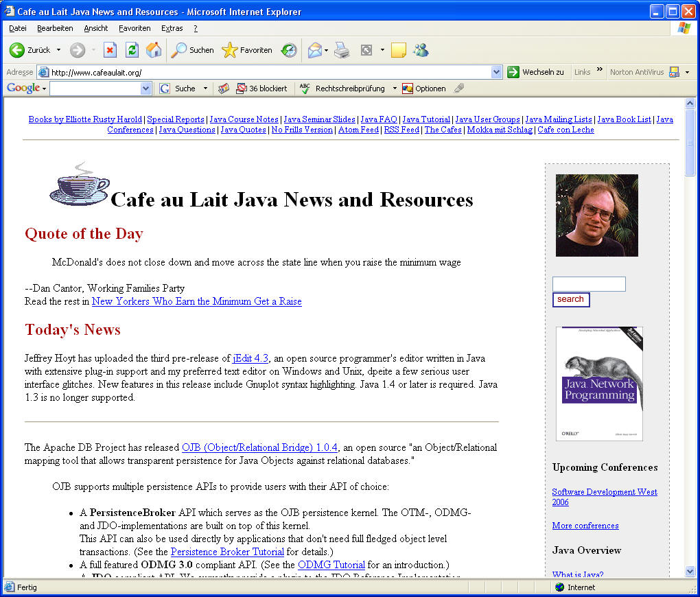Open the Messenger icon in toolbar

421,50
